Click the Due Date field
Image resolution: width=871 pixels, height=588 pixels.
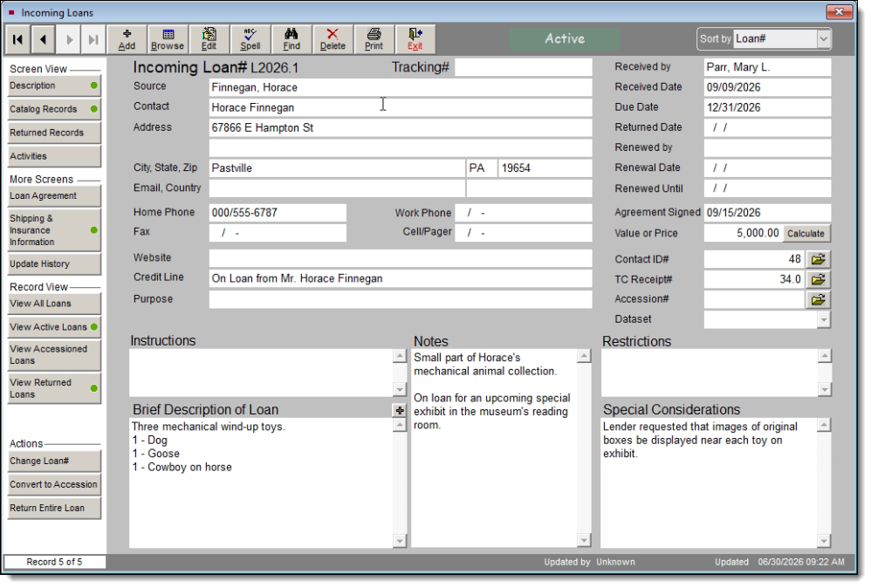click(767, 107)
